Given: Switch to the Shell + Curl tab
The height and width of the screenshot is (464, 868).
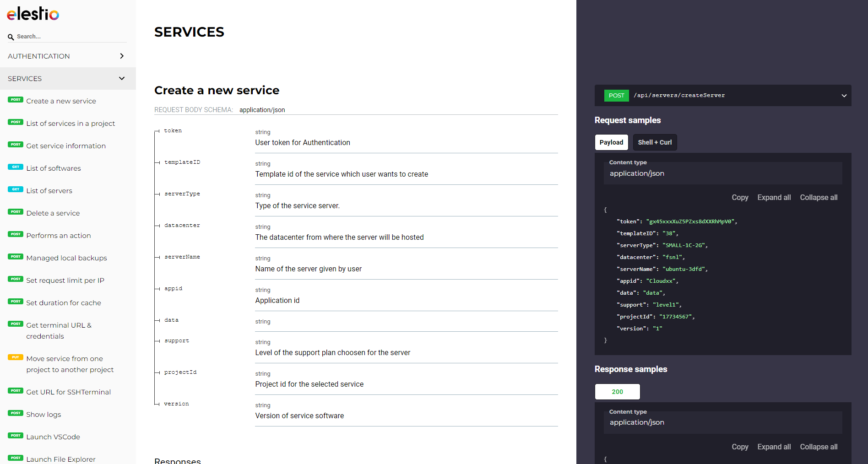Looking at the screenshot, I should pos(655,142).
